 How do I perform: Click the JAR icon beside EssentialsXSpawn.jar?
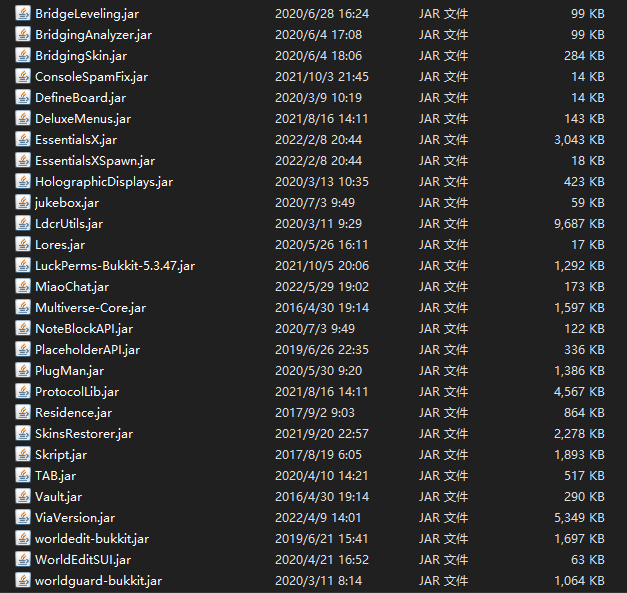click(x=23, y=160)
